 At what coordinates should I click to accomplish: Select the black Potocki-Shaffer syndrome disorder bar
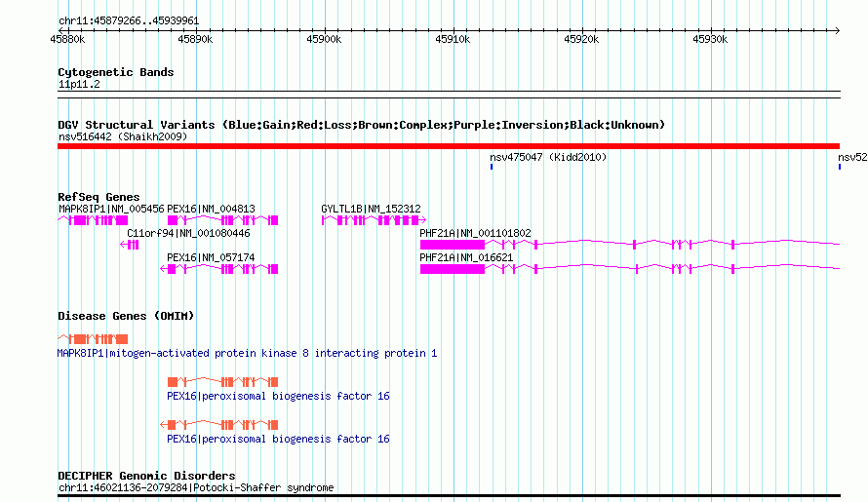(x=449, y=496)
